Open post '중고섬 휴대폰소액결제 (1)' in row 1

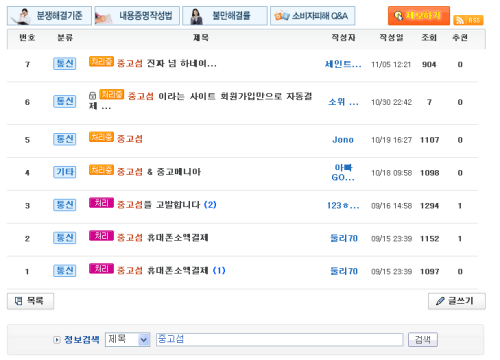tap(171, 271)
